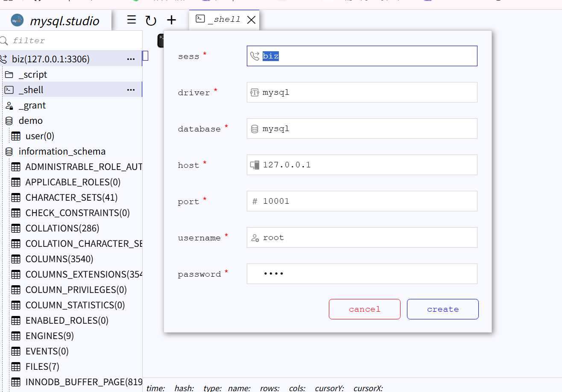Screen dimensions: 562x392
Task: Close the _shell tab
Action: (252, 20)
